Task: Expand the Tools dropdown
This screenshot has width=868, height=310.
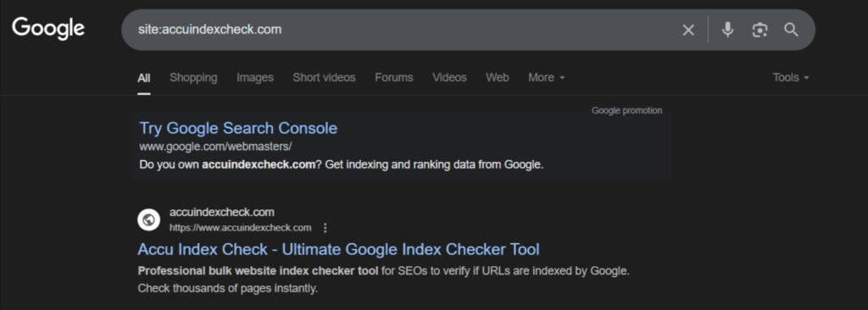Action: [x=791, y=78]
